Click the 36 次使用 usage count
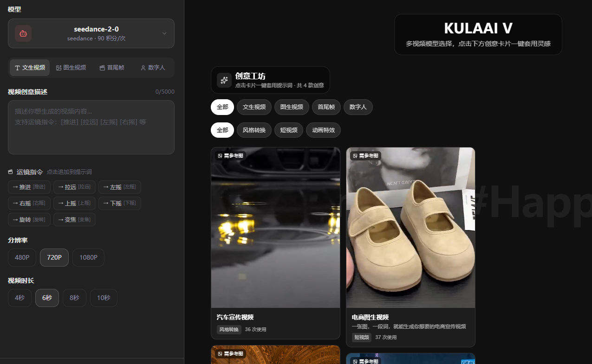Viewport: 592px width, 364px height. pos(256,330)
